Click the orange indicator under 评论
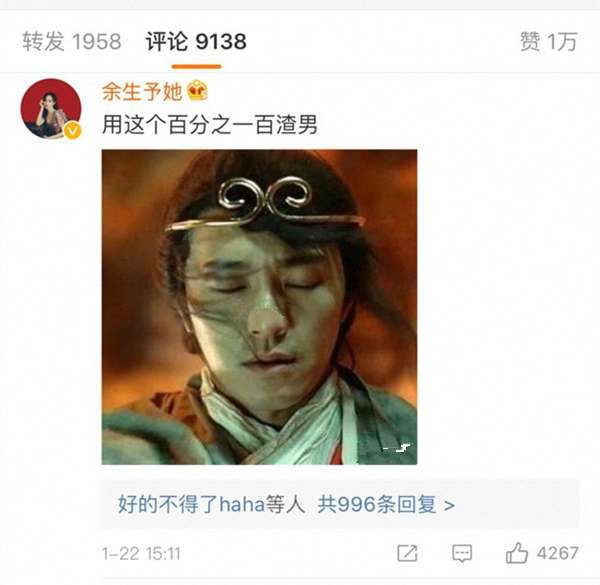Screen dimensions: 600x585 click(196, 67)
